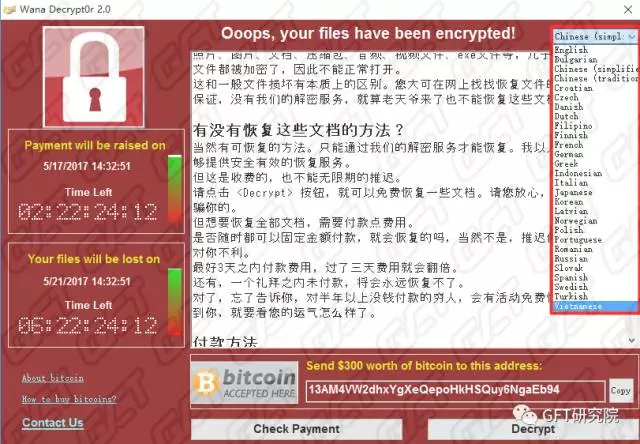The height and width of the screenshot is (444, 640).
Task: Click the message text scrollbar down arrow
Action: (x=632, y=340)
